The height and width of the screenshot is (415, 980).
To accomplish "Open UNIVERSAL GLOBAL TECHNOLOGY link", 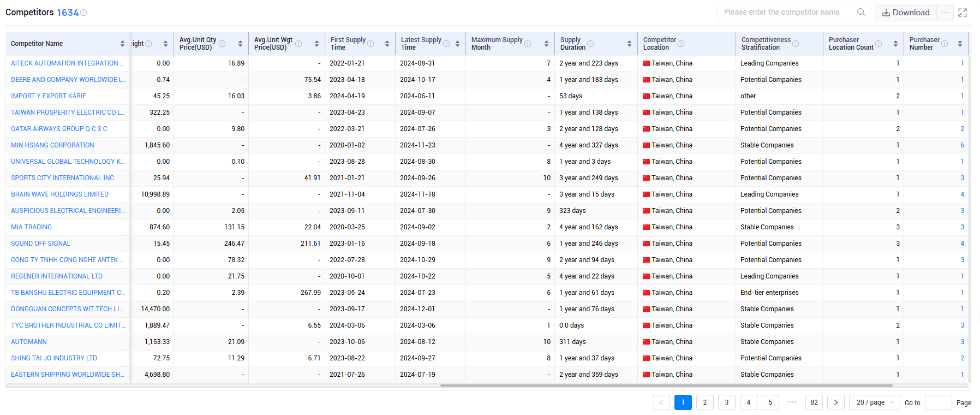I will point(68,162).
